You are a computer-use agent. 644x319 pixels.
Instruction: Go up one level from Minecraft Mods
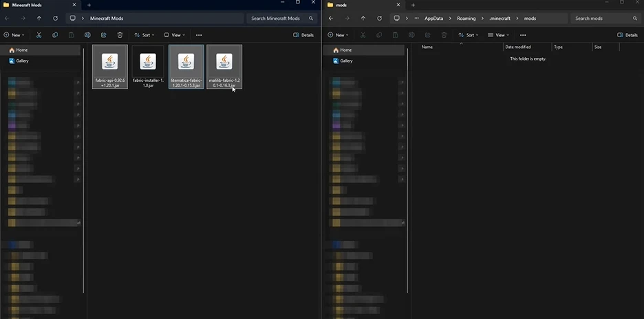click(39, 19)
